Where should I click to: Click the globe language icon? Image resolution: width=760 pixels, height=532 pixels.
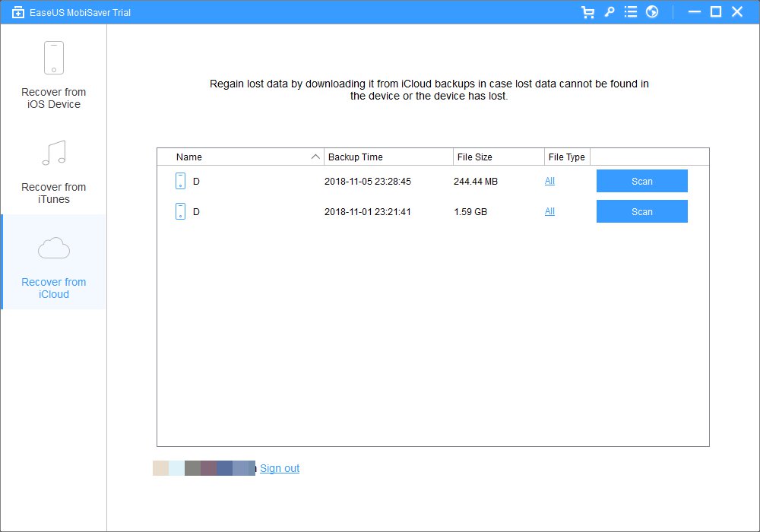coord(651,12)
